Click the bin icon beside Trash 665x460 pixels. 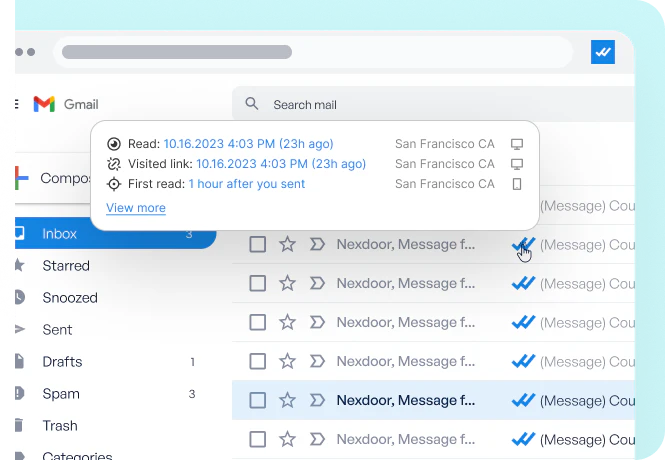(x=19, y=425)
